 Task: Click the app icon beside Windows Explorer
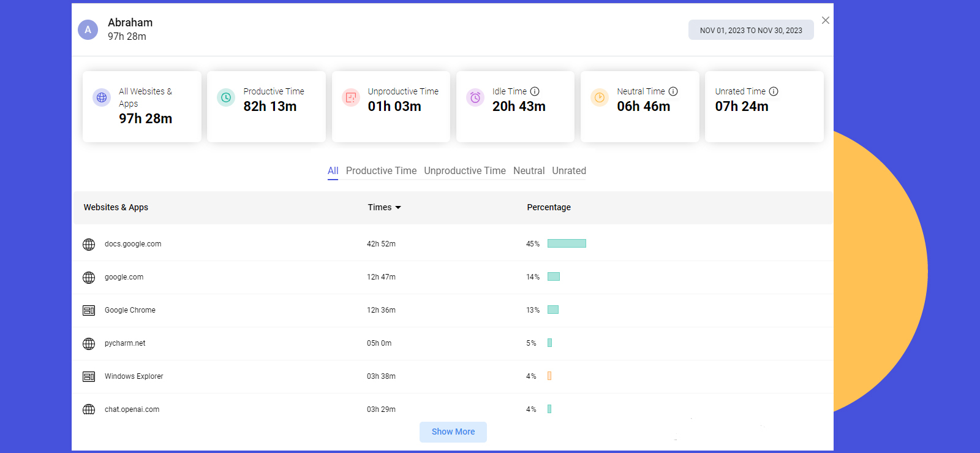click(89, 377)
